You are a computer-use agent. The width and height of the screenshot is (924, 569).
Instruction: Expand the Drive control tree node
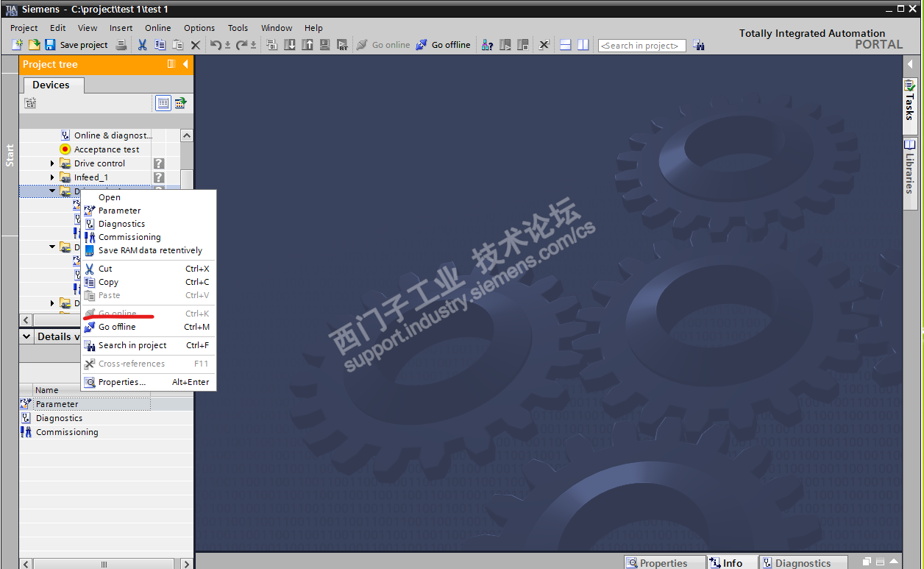click(x=52, y=163)
